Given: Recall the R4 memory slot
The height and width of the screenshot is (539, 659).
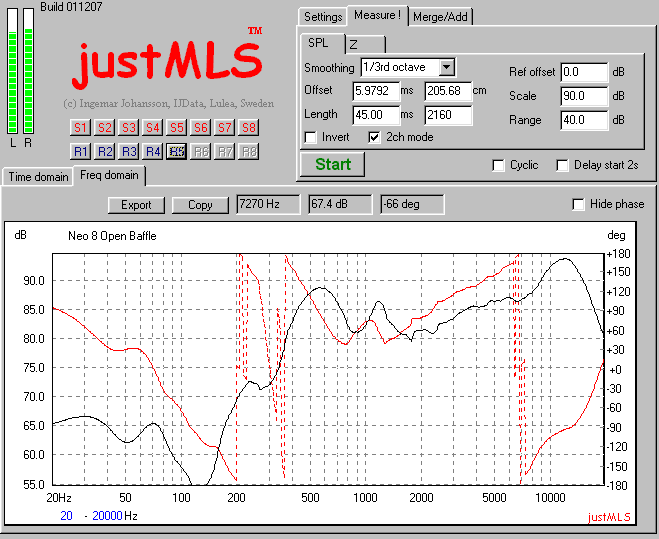Looking at the screenshot, I should pos(153,151).
